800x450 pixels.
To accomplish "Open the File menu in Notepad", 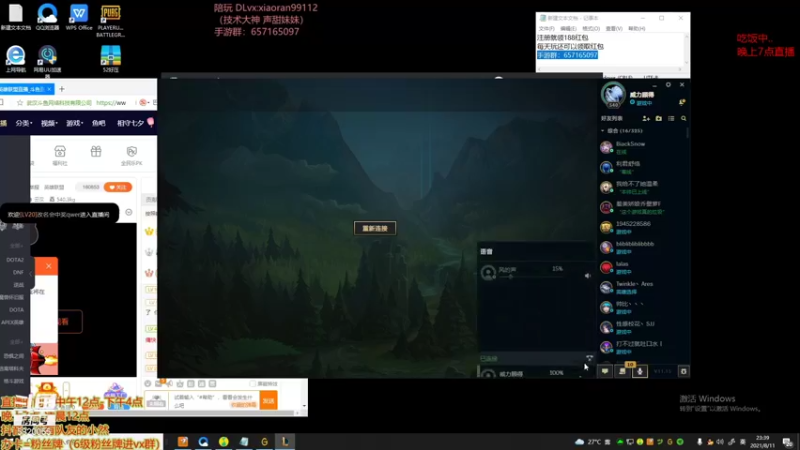I will point(546,29).
